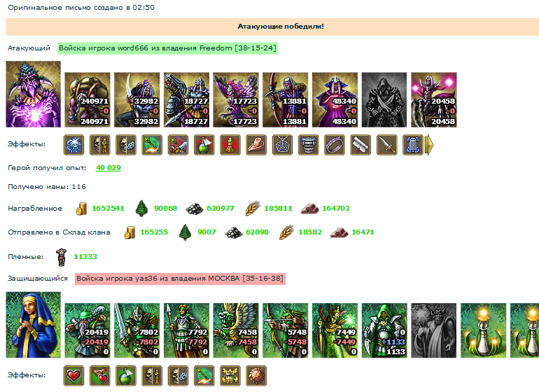Select the defender's blue-robed hero portrait

point(34,325)
